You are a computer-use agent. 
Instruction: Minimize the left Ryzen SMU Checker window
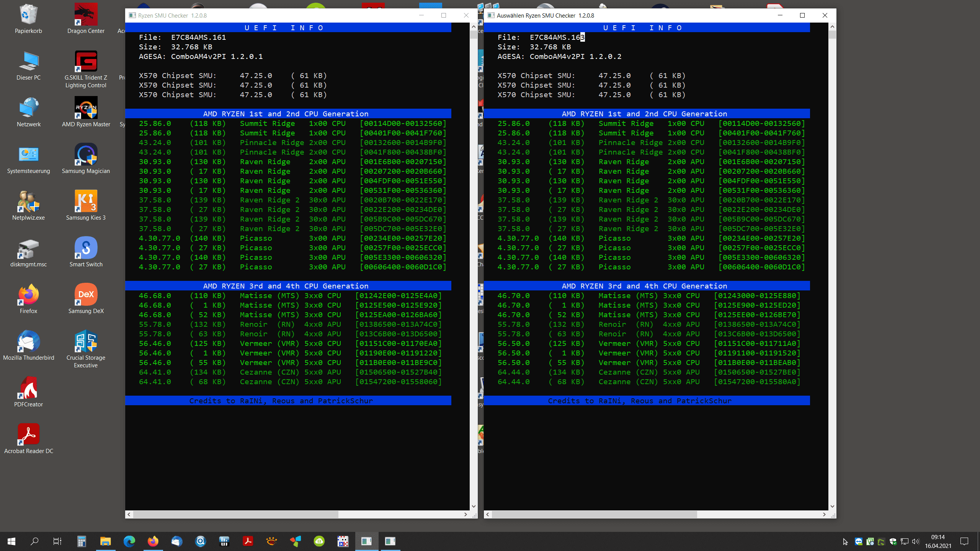point(421,15)
